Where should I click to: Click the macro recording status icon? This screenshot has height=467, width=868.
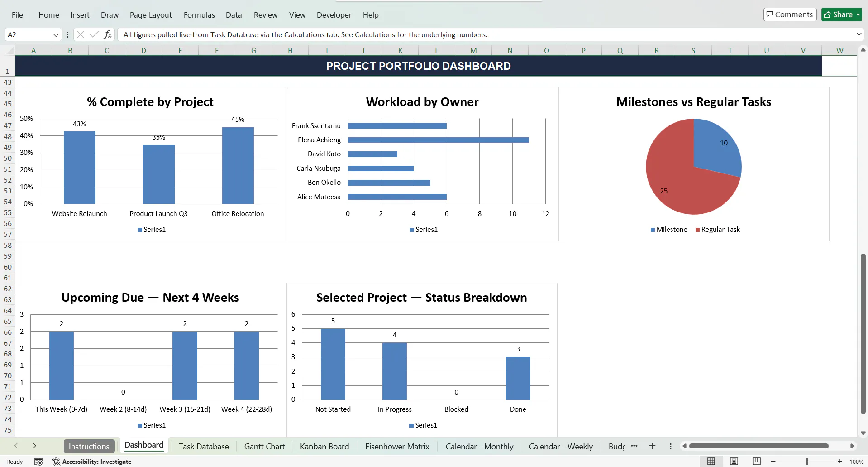38,462
